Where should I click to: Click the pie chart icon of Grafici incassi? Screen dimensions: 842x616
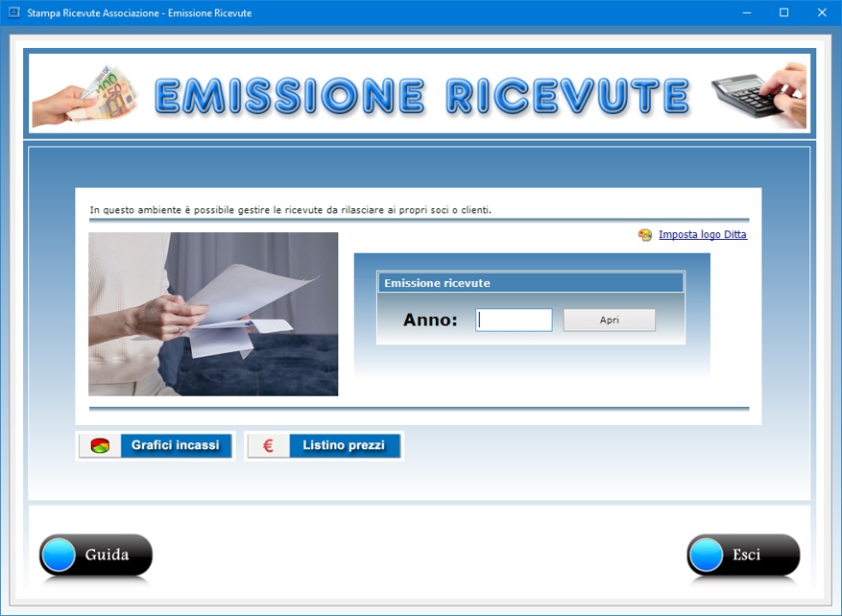click(100, 446)
